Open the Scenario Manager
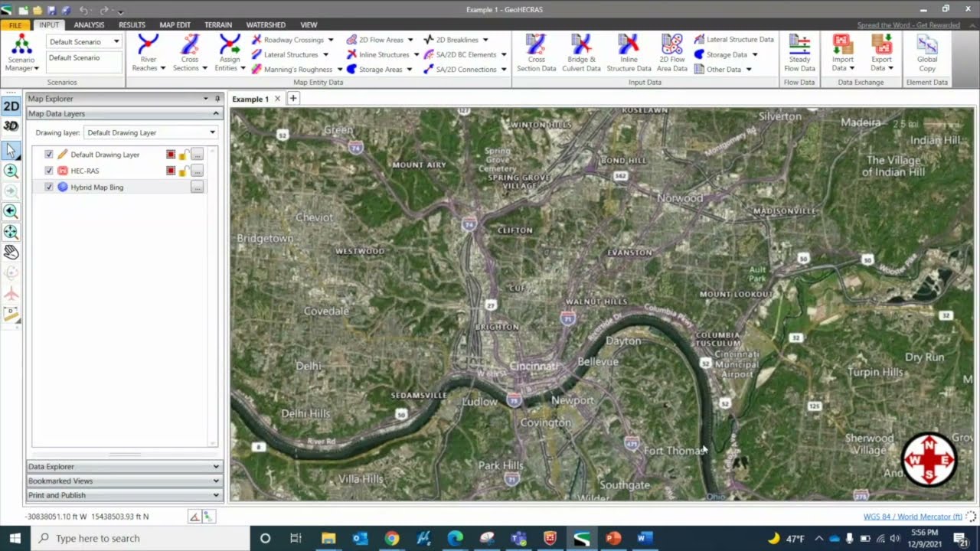980x551 pixels. pyautogui.click(x=21, y=52)
